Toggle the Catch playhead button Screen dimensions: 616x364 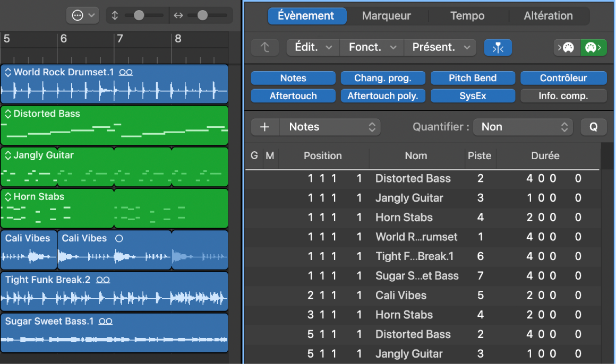(x=498, y=48)
